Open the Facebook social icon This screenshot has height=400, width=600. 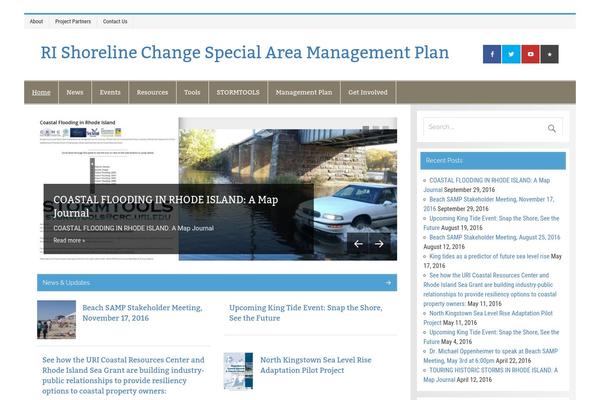(492, 54)
